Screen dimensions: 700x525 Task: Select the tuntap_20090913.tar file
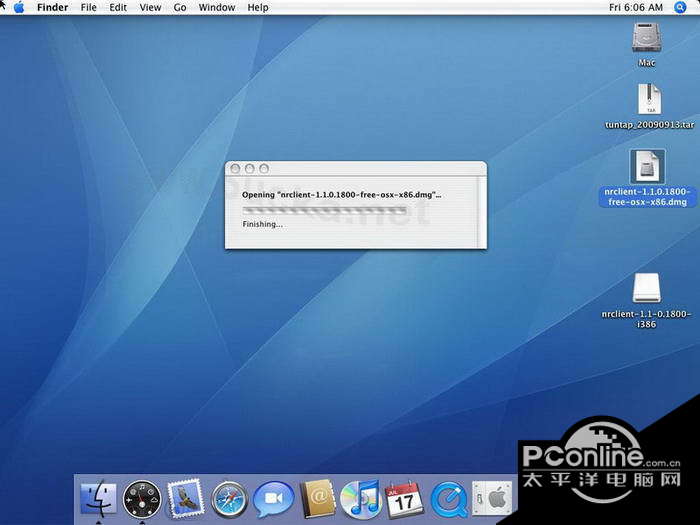[648, 100]
